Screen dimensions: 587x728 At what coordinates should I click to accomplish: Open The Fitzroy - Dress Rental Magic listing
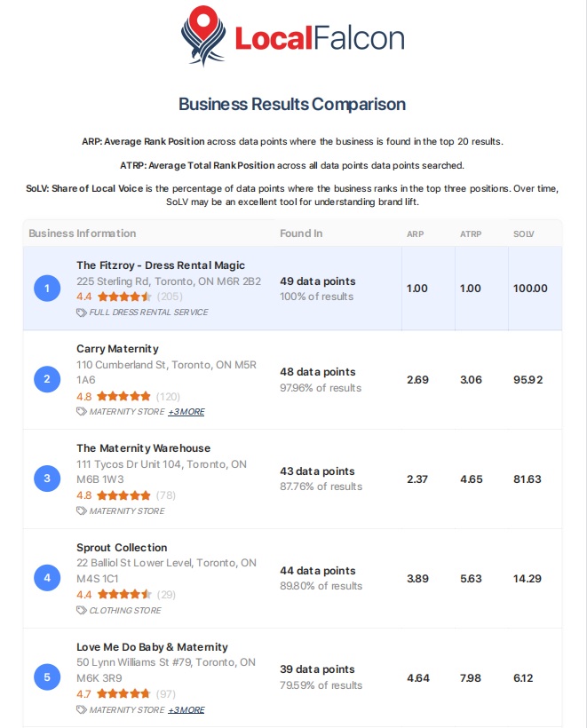point(161,265)
